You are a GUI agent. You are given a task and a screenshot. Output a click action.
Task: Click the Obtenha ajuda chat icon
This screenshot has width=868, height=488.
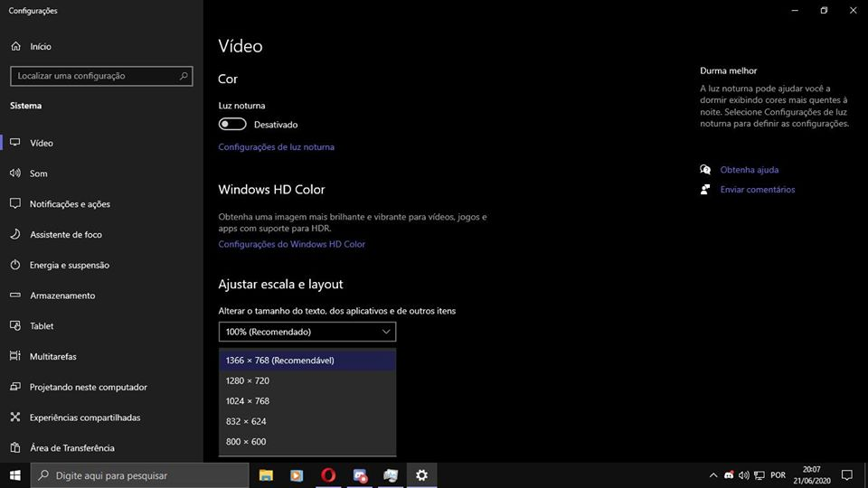coord(705,170)
